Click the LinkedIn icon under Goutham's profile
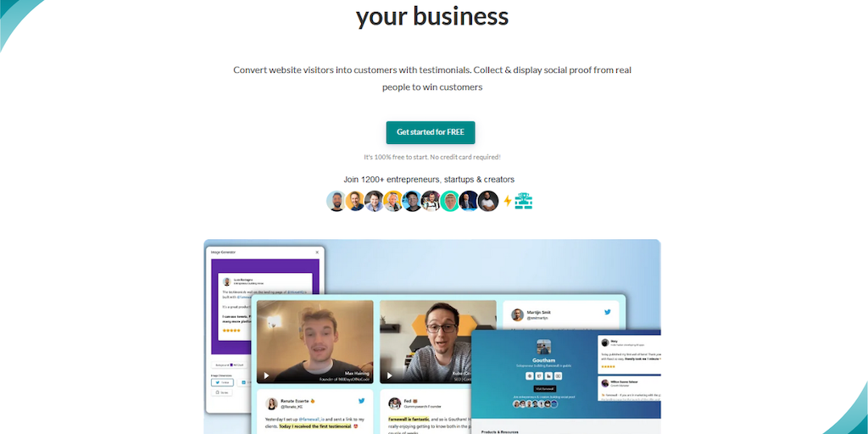 click(x=548, y=376)
